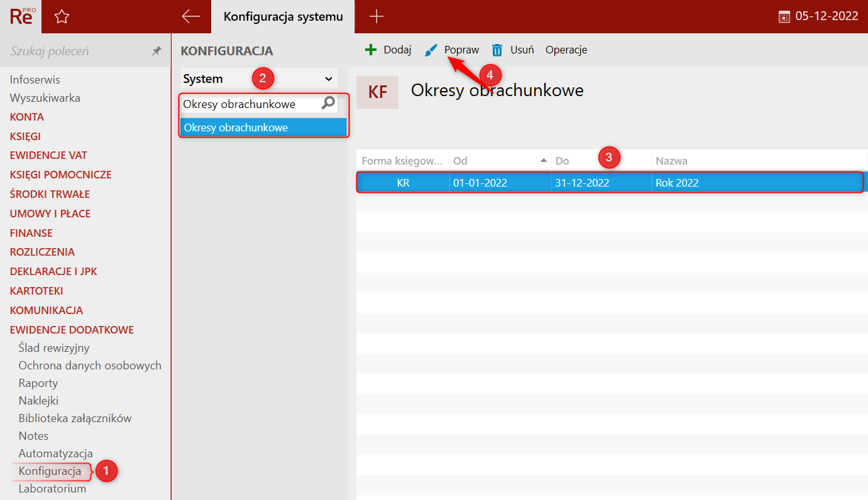
Task: Open Laboratorium in the sidebar
Action: point(52,488)
